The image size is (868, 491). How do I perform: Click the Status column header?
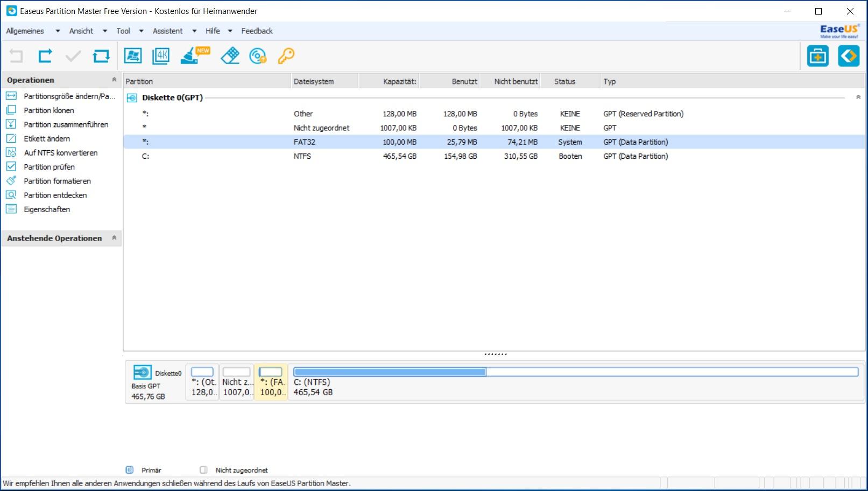coord(570,81)
